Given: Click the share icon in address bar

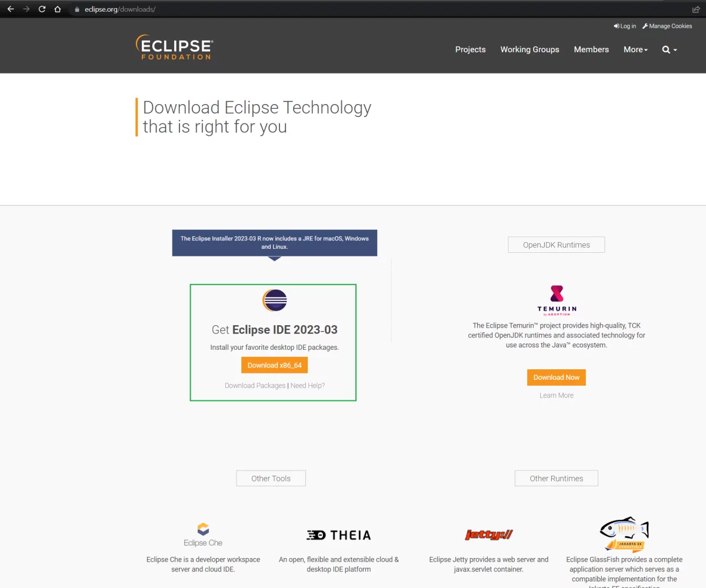Looking at the screenshot, I should tap(696, 9).
